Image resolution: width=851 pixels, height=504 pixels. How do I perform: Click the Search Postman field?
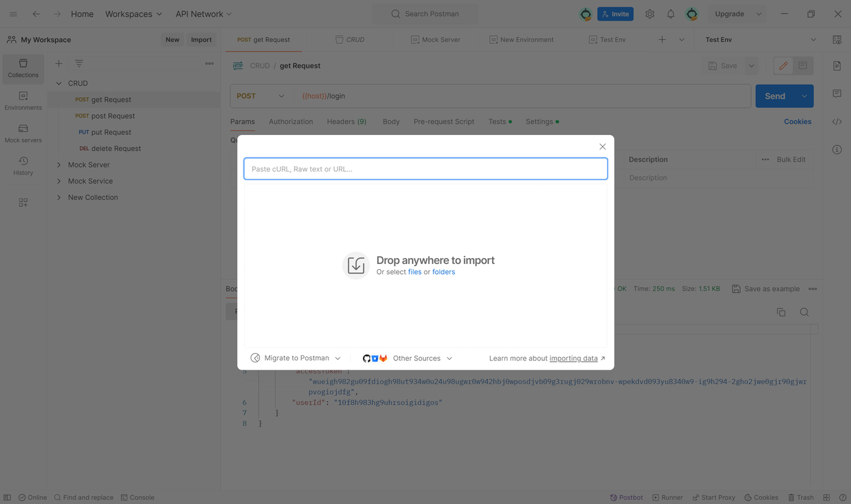[x=425, y=14]
